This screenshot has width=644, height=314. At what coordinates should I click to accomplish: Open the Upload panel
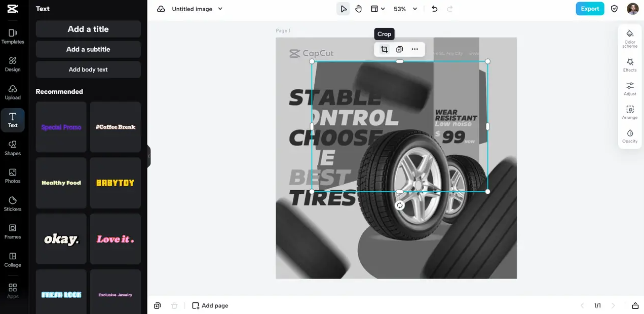(x=13, y=92)
